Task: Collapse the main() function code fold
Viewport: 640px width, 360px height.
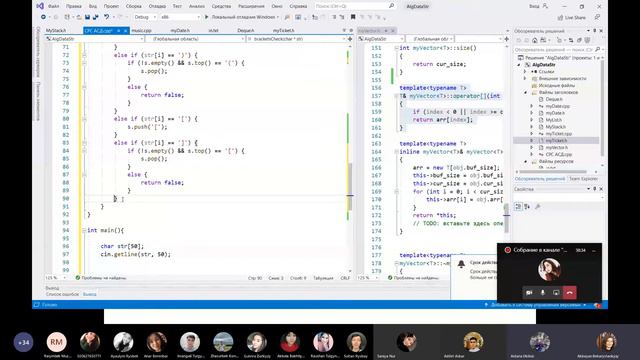Action: 84,231
